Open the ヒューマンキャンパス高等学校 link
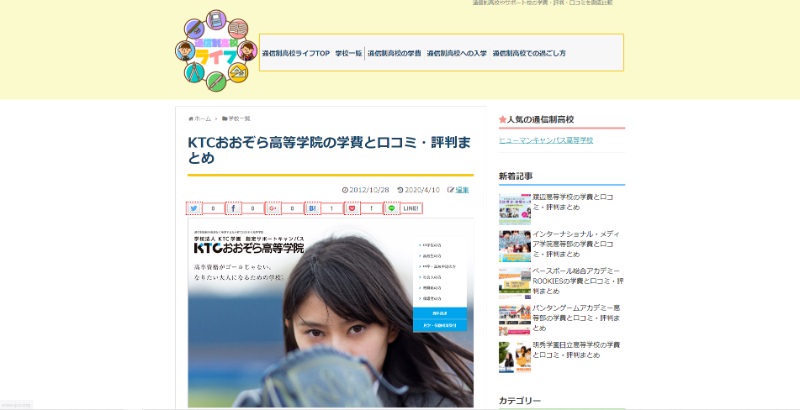800x410 pixels. tap(546, 140)
